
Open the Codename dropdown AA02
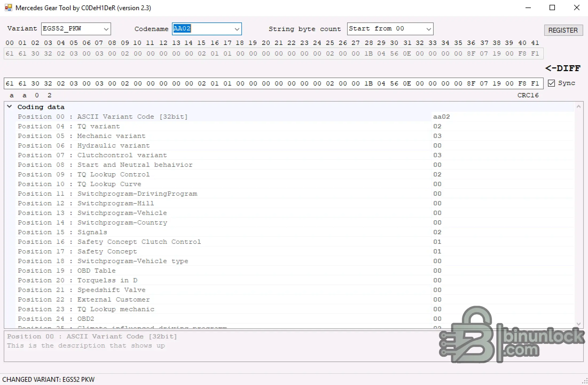pyautogui.click(x=207, y=29)
